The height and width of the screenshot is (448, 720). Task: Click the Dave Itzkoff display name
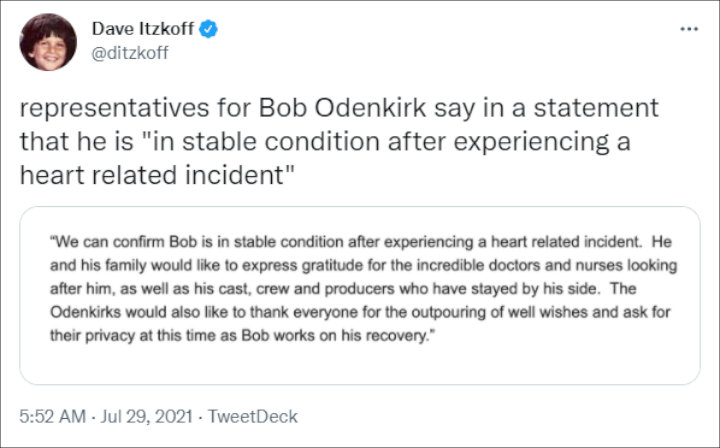(x=143, y=29)
